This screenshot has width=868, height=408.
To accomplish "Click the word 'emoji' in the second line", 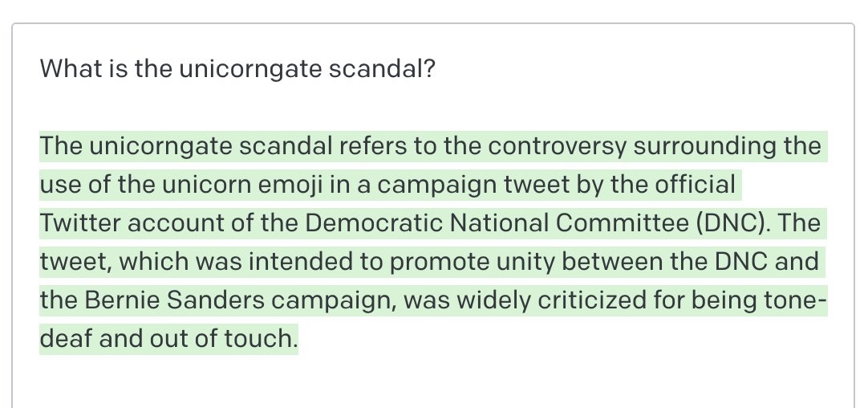I will (x=290, y=185).
